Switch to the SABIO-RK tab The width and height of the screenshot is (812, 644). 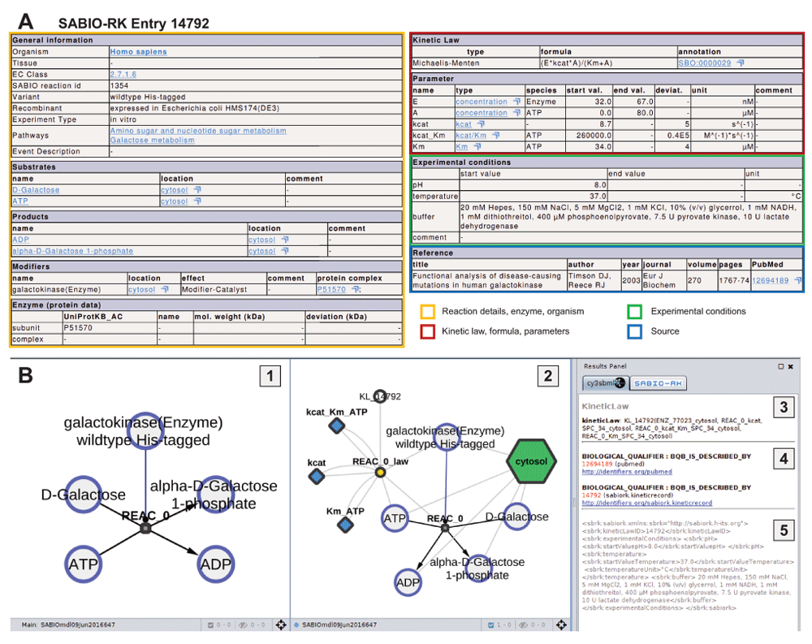(x=659, y=383)
